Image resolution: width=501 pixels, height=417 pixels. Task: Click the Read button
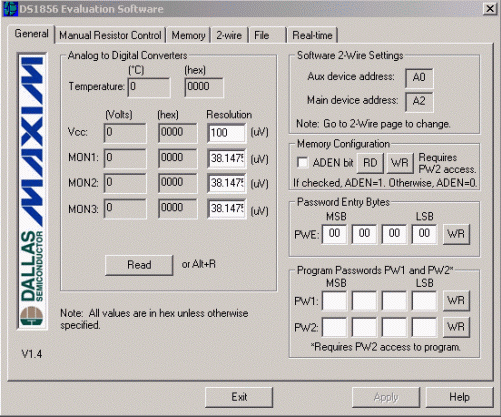pyautogui.click(x=139, y=265)
